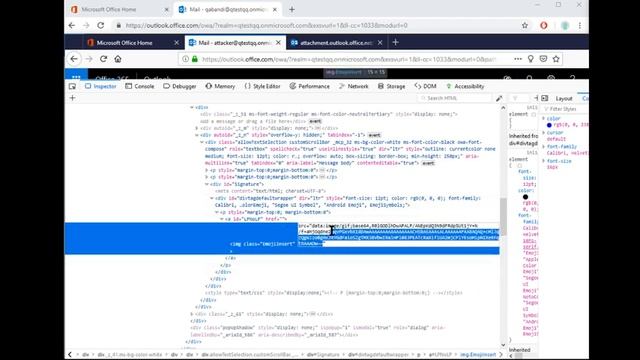
Task: Click the Chrome profile avatar icon
Action: (565, 25)
